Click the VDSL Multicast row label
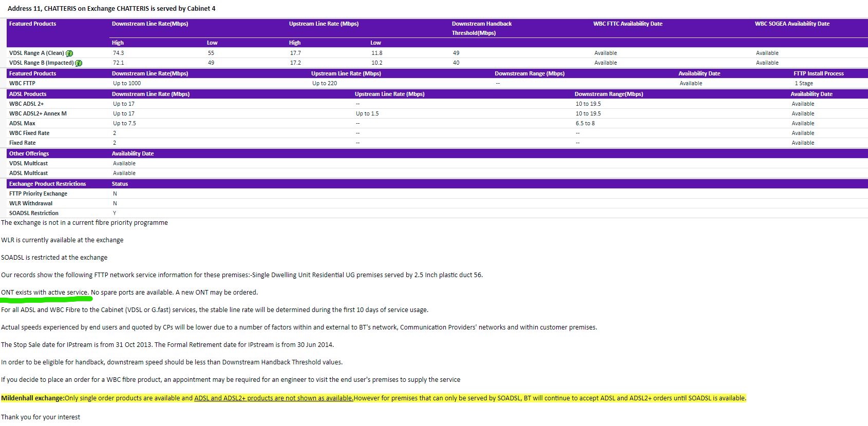Image resolution: width=868 pixels, height=426 pixels. tap(28, 163)
